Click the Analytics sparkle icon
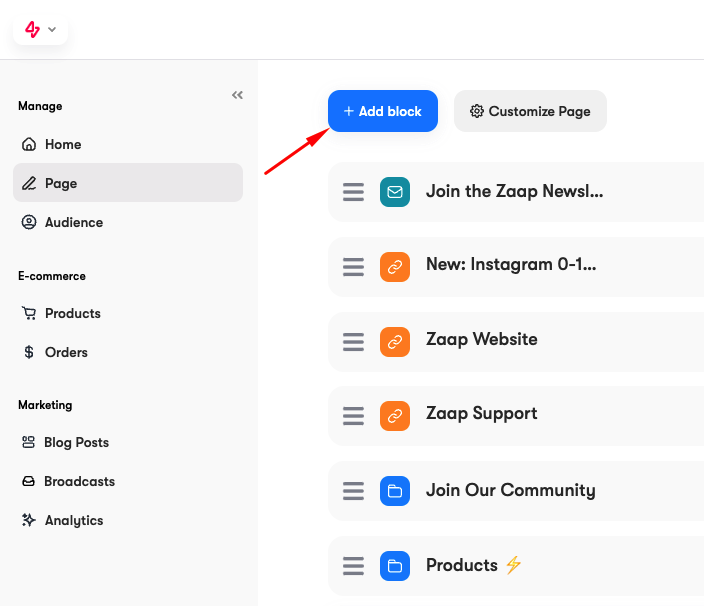Screen dimensions: 704x606 coord(29,520)
